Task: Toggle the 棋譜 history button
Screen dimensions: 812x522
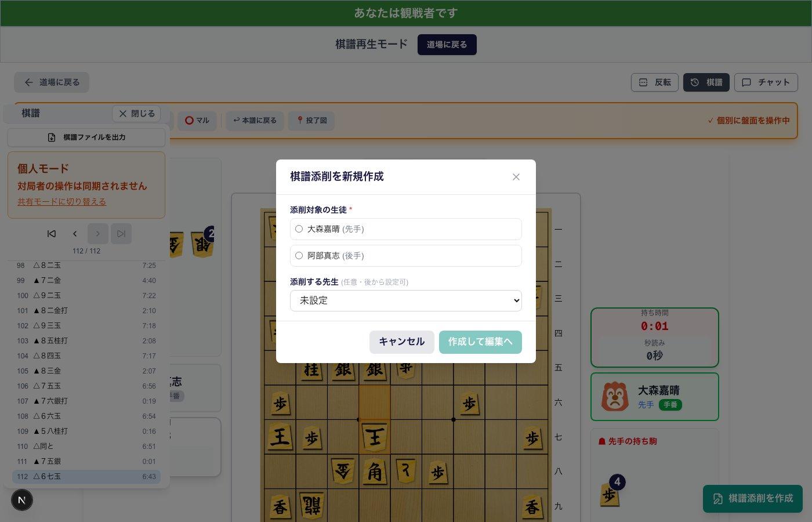Action: [x=706, y=82]
